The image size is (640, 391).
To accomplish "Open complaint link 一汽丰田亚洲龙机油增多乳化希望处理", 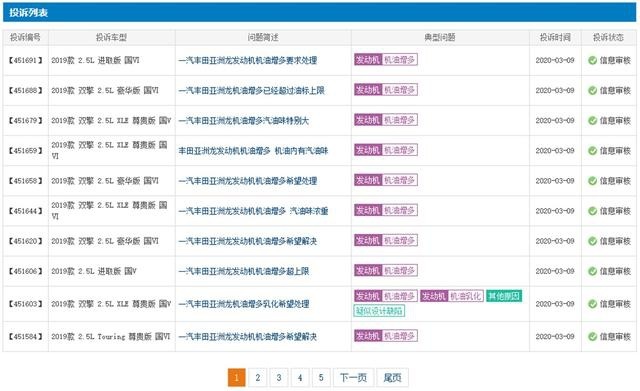I will [244, 304].
